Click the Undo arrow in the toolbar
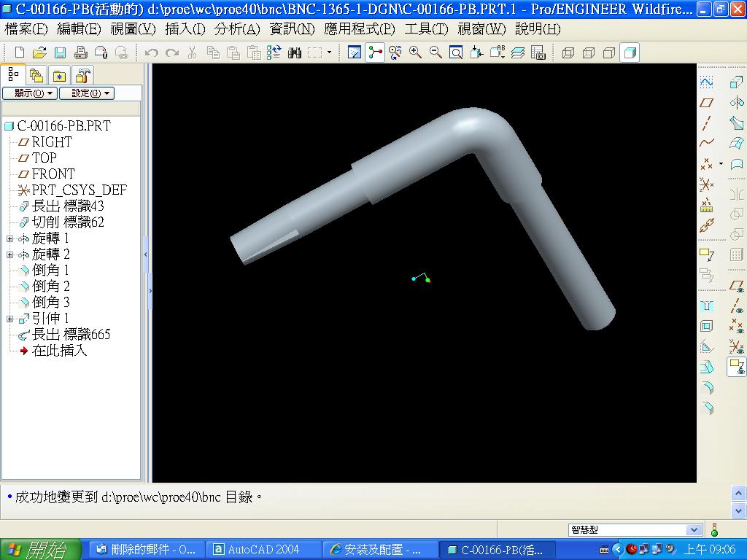Image resolution: width=747 pixels, height=560 pixels. [x=152, y=52]
